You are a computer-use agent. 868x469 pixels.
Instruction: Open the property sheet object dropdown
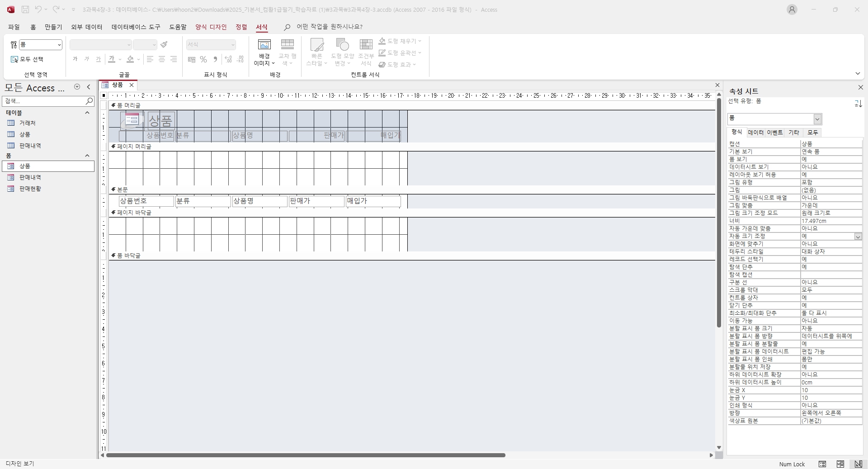(817, 119)
